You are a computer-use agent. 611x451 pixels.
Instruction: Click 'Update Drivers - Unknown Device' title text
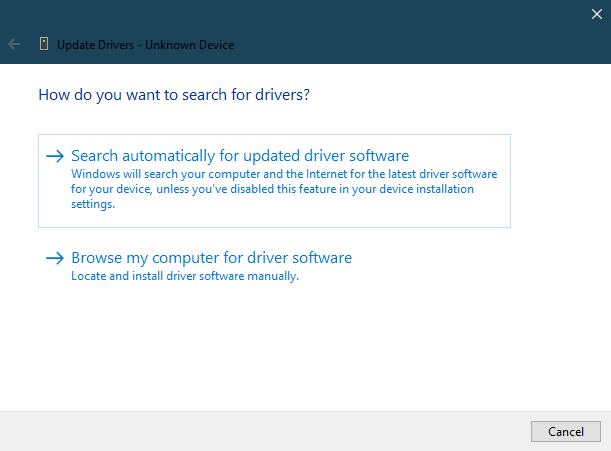146,45
